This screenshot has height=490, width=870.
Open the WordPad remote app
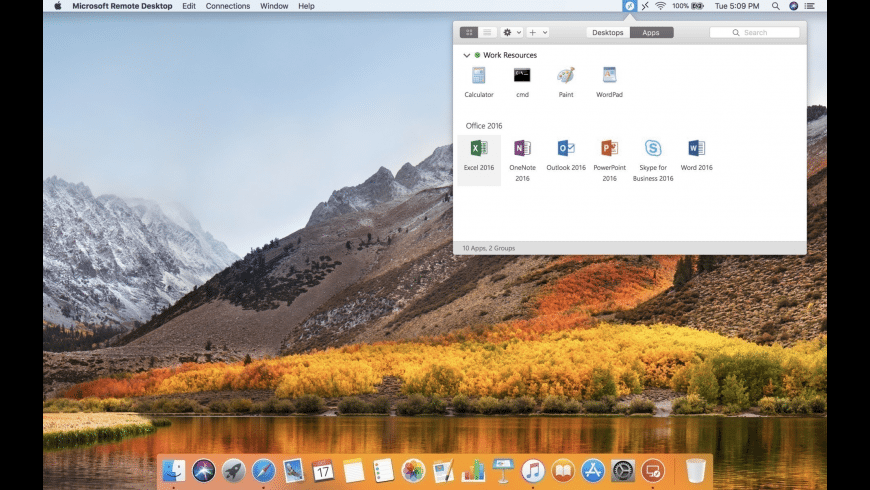[609, 76]
